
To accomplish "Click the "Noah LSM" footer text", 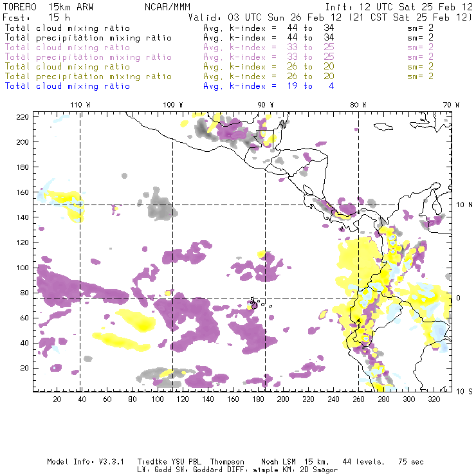I will tap(279, 462).
